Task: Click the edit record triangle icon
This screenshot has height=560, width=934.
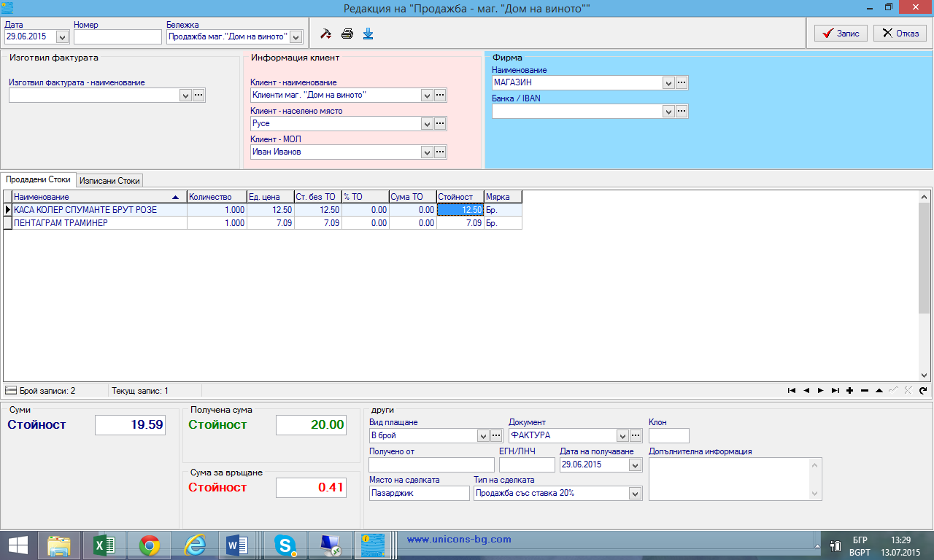Action: [879, 391]
